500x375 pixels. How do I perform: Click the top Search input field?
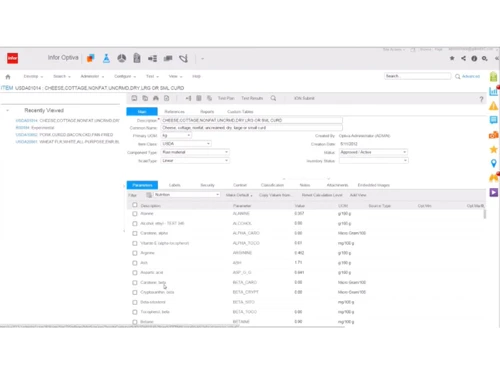click(418, 76)
